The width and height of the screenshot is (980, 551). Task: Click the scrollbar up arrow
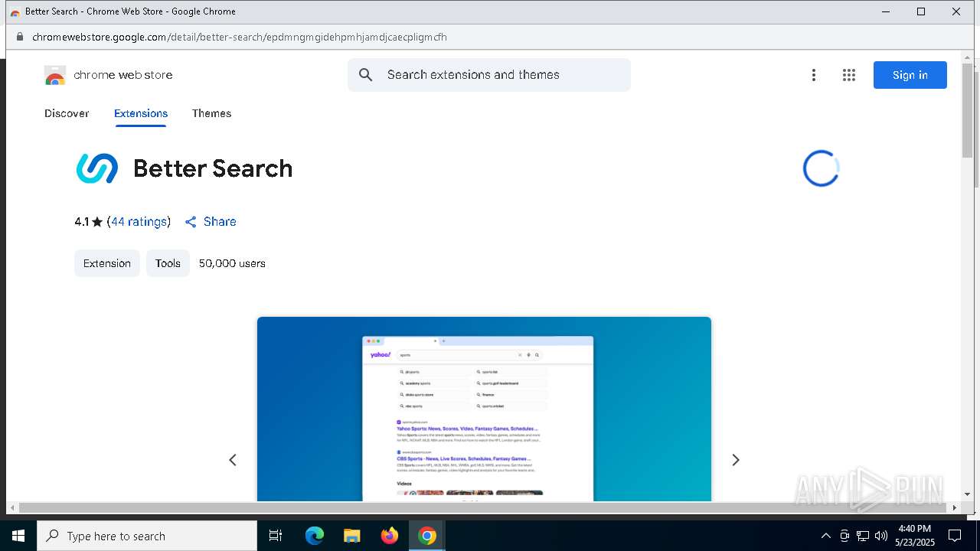coord(967,57)
